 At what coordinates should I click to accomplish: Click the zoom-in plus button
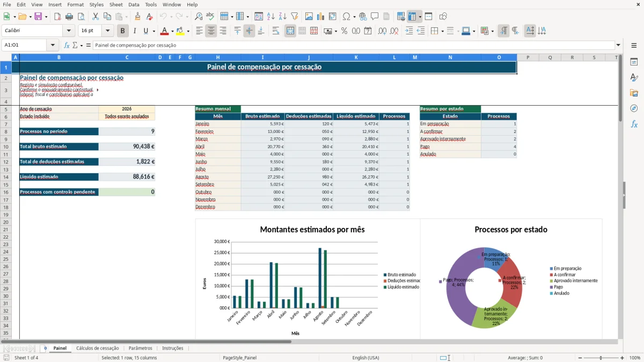coord(623,358)
